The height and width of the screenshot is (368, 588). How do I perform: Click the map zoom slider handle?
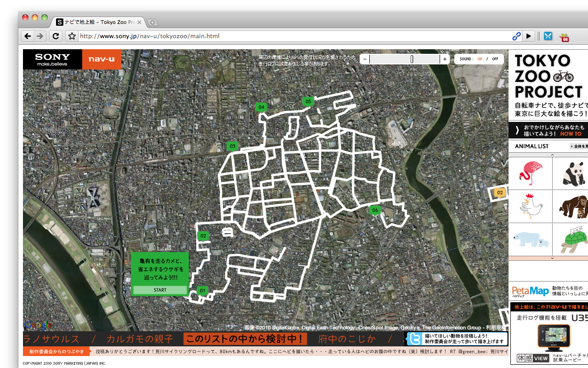pos(412,59)
